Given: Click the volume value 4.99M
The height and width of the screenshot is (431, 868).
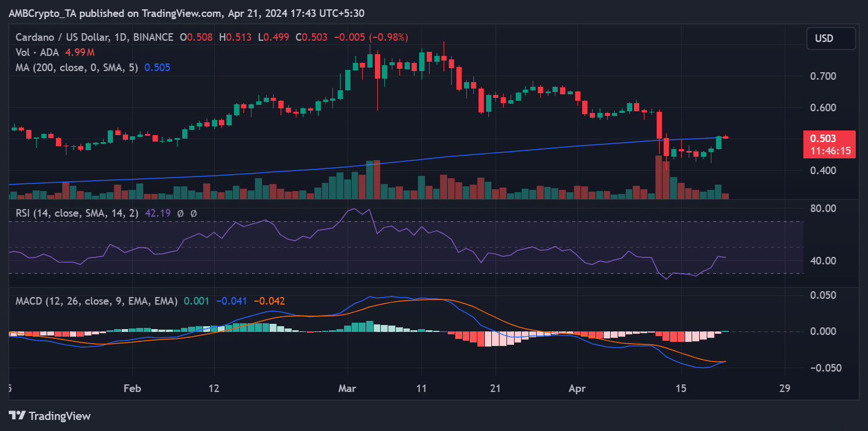Looking at the screenshot, I should click(81, 52).
